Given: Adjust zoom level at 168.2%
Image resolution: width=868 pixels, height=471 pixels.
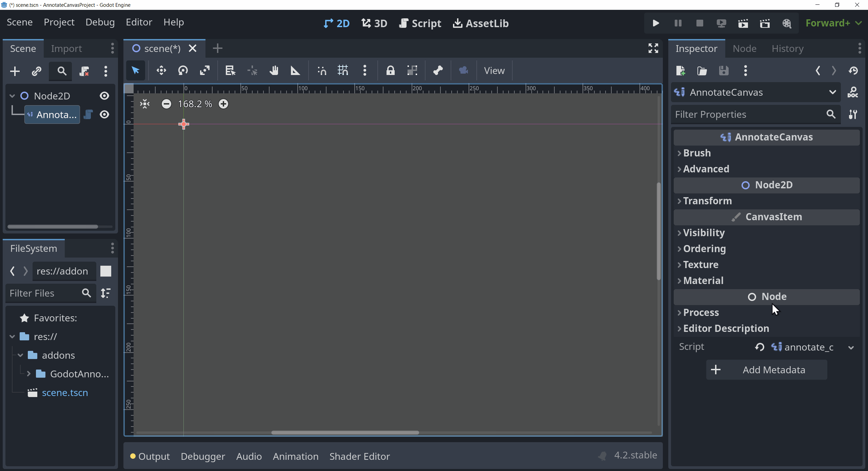Looking at the screenshot, I should point(195,104).
